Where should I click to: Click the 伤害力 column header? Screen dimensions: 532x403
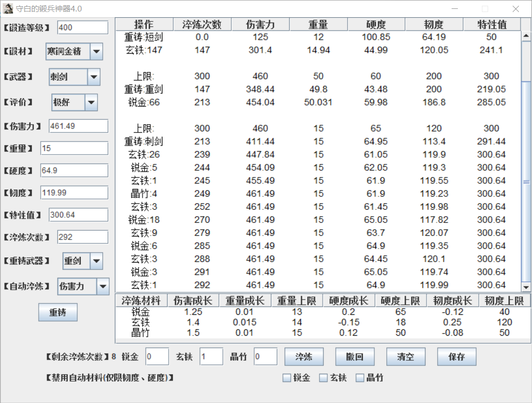260,25
